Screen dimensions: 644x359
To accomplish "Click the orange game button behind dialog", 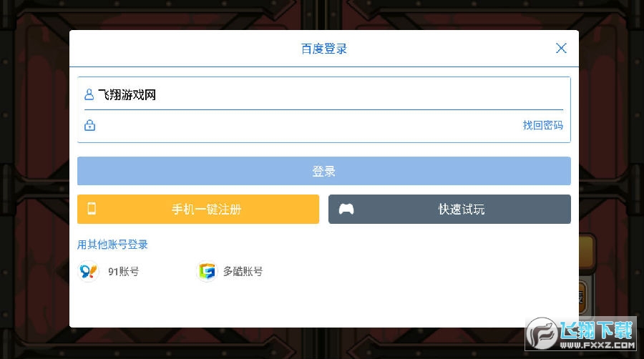I will 587,252.
